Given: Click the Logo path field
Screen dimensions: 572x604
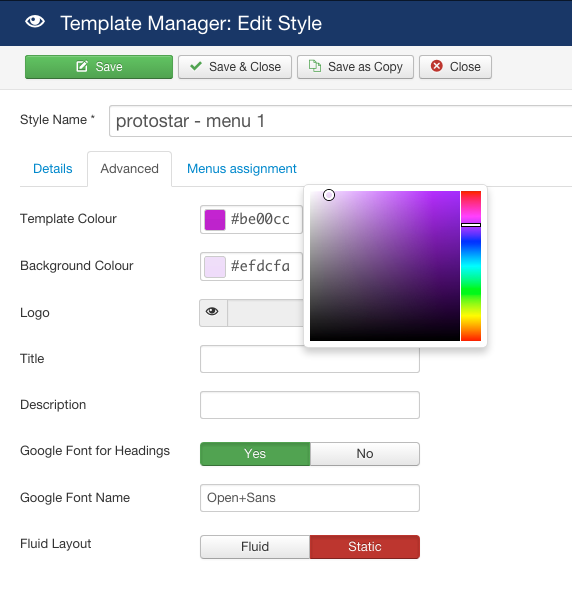Looking at the screenshot, I should (265, 313).
